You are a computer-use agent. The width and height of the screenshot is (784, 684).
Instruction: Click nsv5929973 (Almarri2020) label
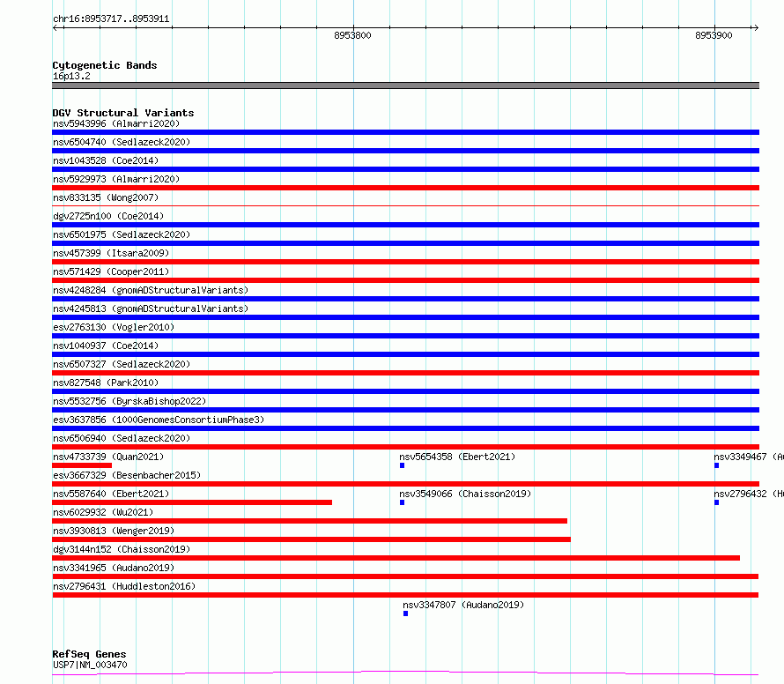click(x=116, y=179)
